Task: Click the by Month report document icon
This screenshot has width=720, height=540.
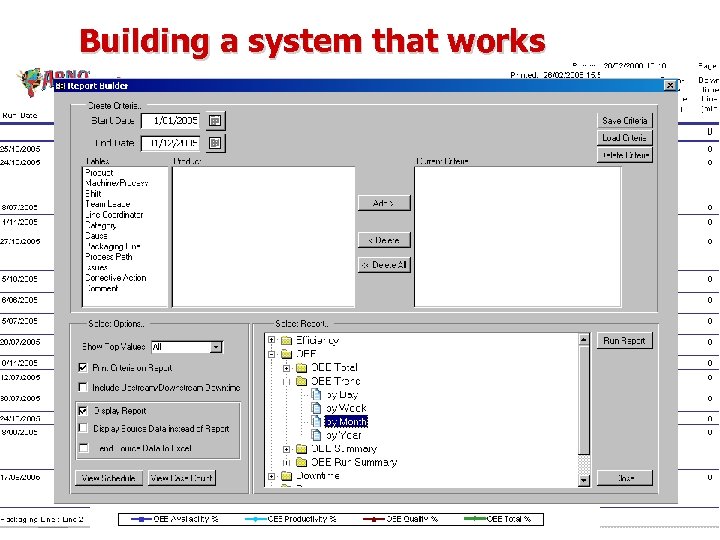Action: tap(316, 421)
